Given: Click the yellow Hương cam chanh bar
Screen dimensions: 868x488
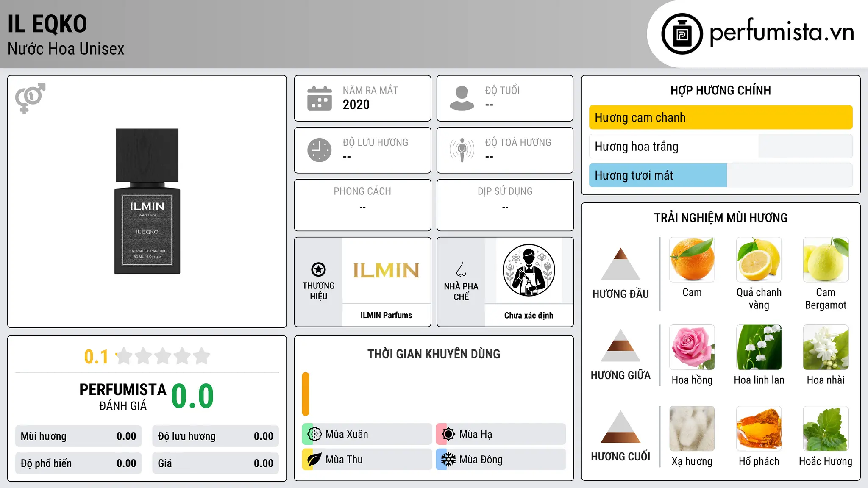Looking at the screenshot, I should point(721,117).
